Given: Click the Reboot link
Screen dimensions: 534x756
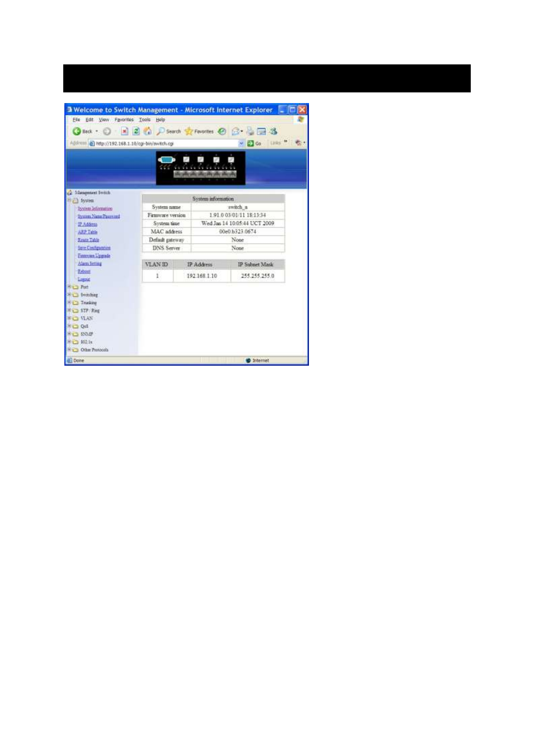Looking at the screenshot, I should pyautogui.click(x=84, y=271).
